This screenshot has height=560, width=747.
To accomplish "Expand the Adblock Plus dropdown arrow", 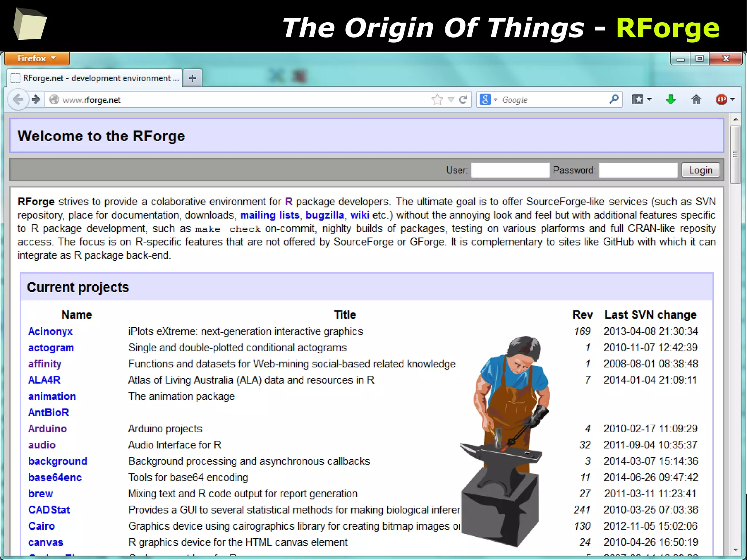I will 732,99.
